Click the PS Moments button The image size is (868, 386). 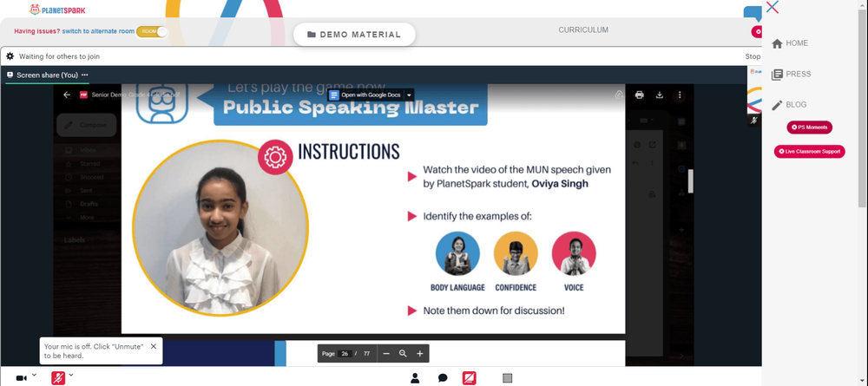809,128
